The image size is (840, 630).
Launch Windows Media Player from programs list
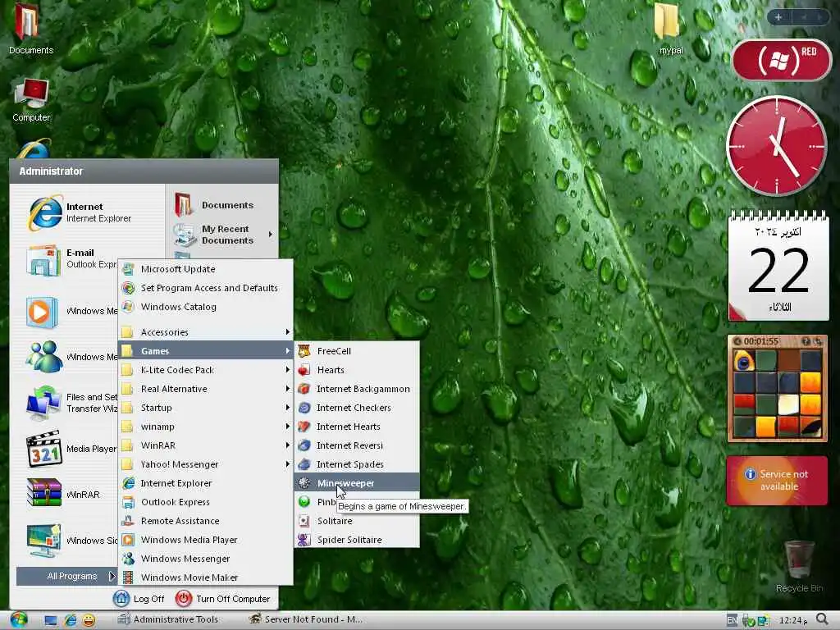click(206, 540)
